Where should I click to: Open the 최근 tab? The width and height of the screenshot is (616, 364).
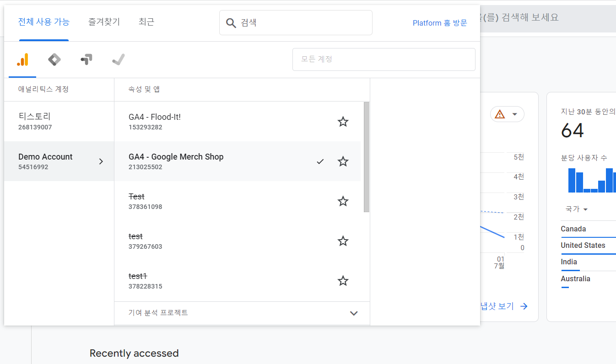(x=146, y=21)
